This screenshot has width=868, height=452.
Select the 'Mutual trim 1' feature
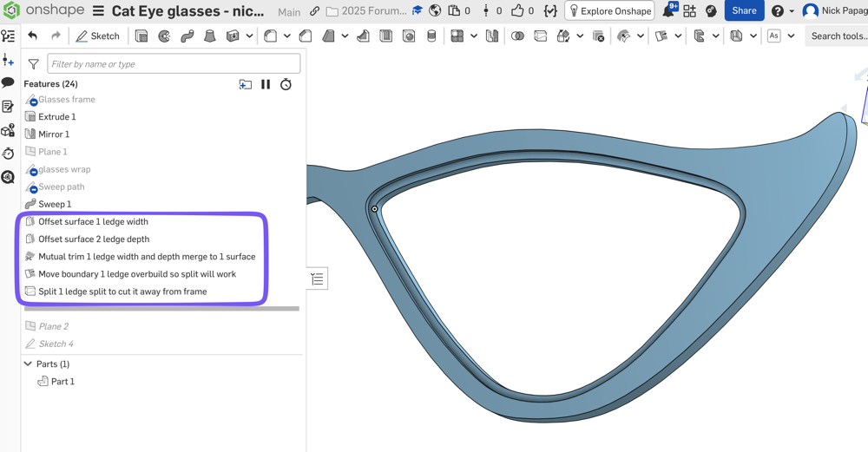[147, 257]
